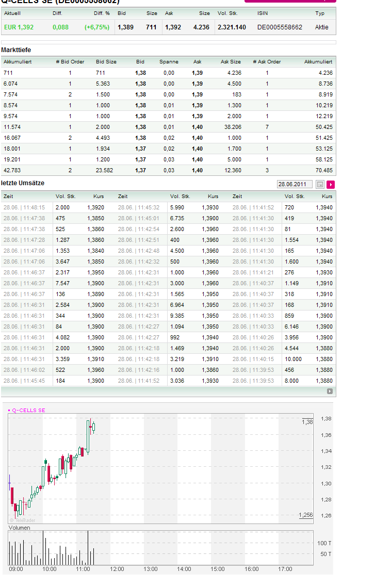Select the accumulated bid total 42.783
Screen dimensions: 375x588
[x=12, y=170]
